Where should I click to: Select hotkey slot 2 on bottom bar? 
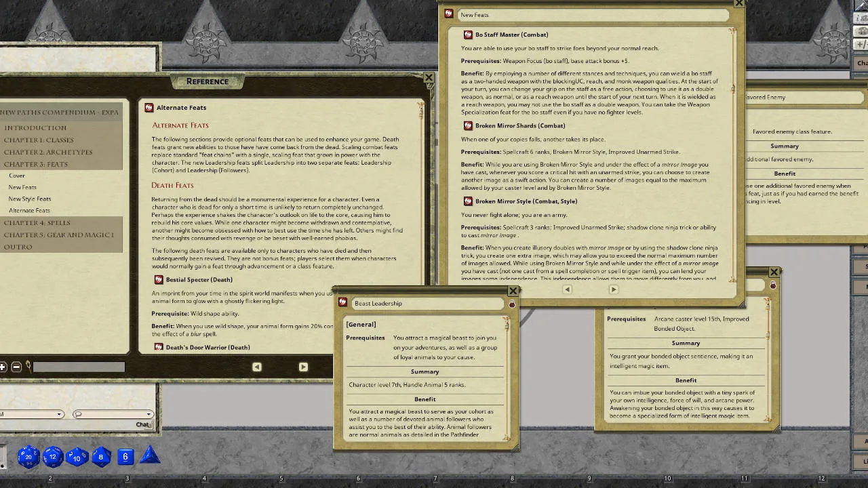click(50, 479)
